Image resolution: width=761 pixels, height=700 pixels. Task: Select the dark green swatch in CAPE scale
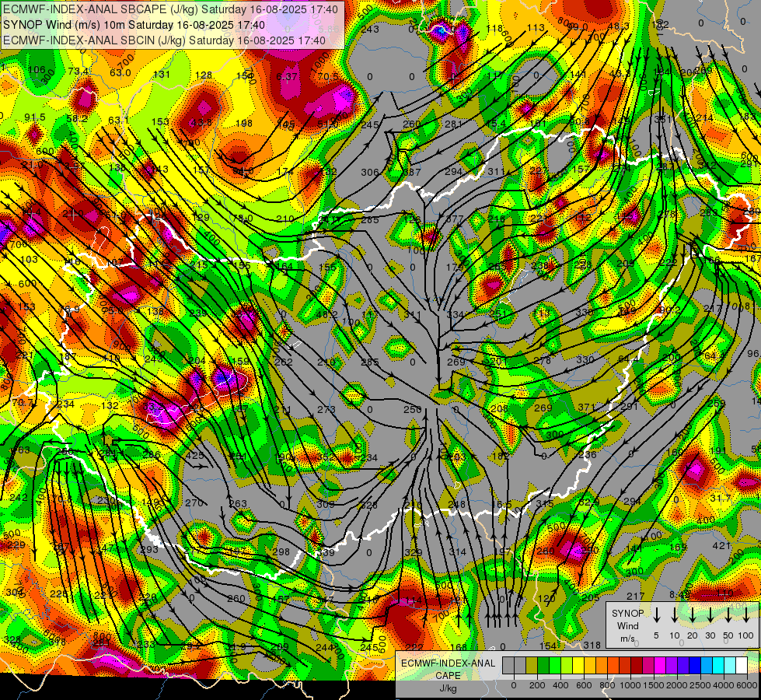[x=543, y=665]
